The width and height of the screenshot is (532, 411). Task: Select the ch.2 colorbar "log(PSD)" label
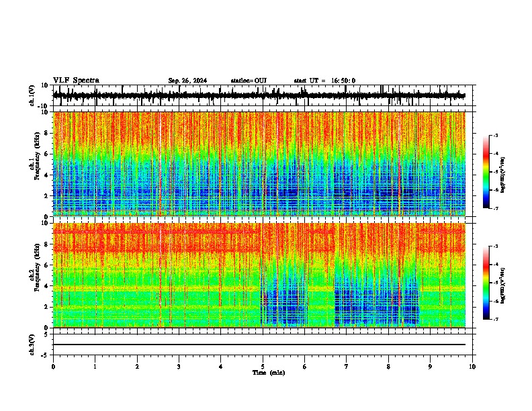click(x=502, y=285)
